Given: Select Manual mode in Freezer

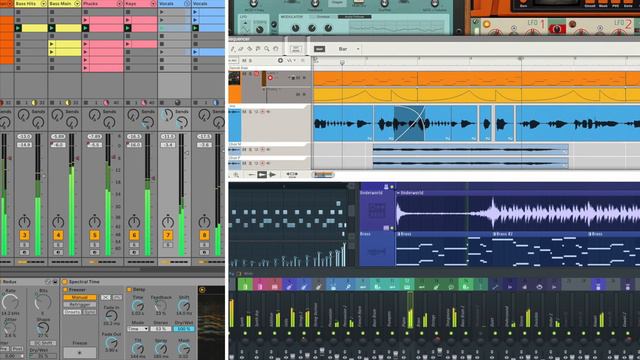Looking at the screenshot, I should [x=80, y=298].
